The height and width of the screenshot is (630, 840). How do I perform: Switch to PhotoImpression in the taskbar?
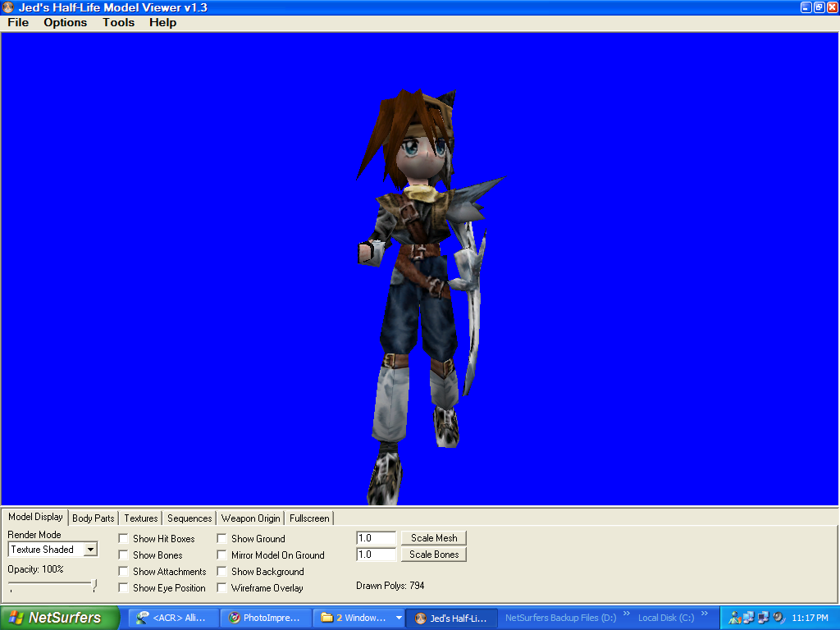click(x=267, y=618)
